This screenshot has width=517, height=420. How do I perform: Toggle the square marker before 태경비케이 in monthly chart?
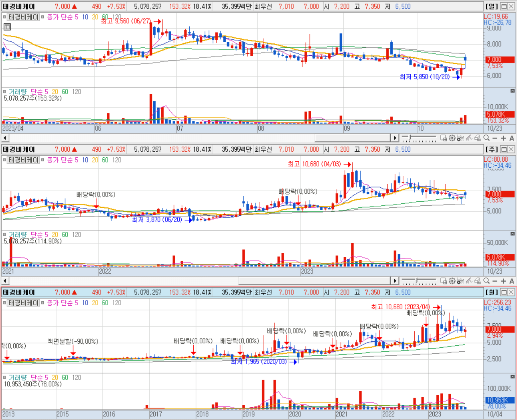coord(5,303)
